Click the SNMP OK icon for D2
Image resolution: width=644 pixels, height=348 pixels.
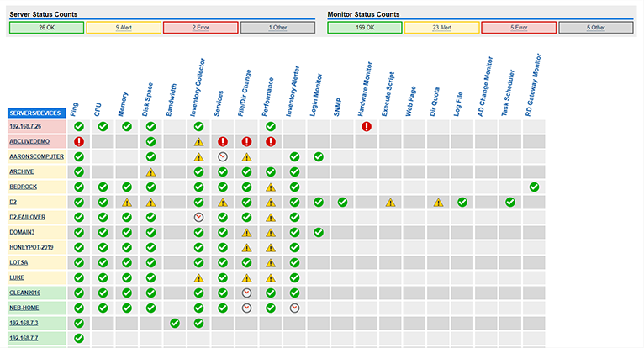click(x=342, y=203)
